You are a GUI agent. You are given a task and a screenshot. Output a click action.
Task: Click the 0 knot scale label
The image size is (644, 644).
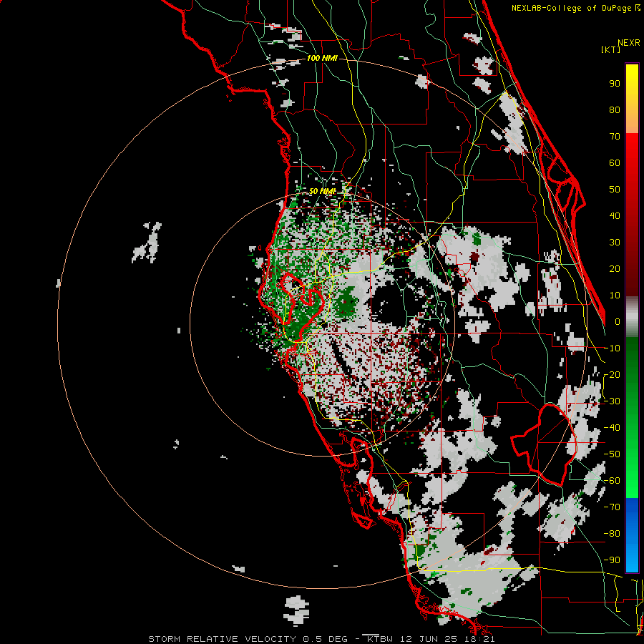tap(618, 322)
